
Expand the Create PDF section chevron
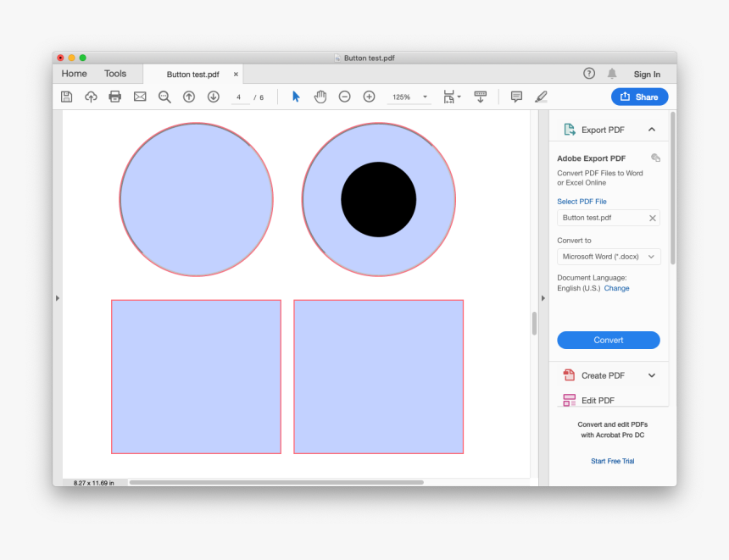(x=652, y=375)
